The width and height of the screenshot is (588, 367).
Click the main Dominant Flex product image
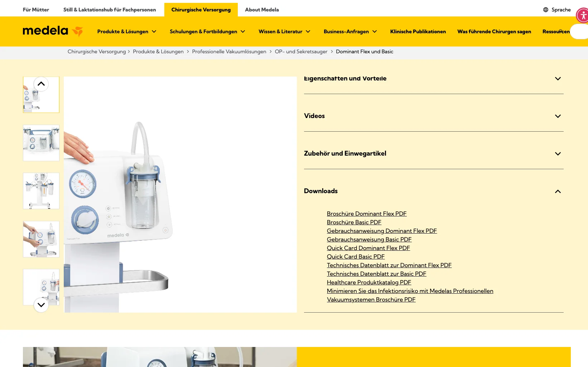pyautogui.click(x=180, y=195)
